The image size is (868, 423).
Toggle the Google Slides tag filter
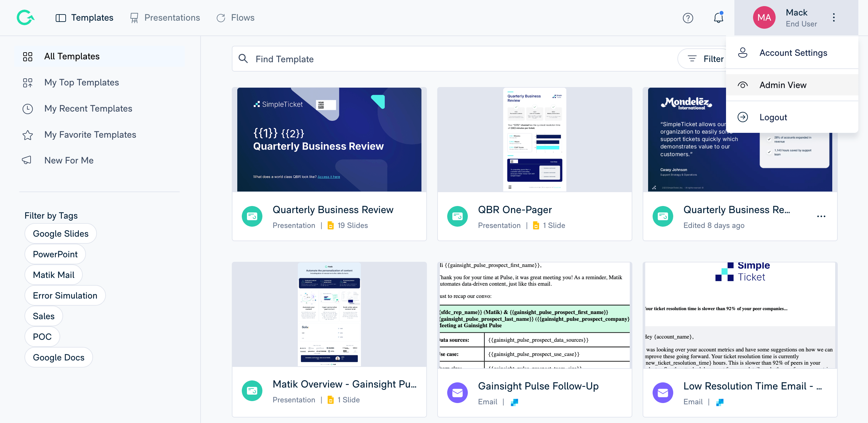(61, 233)
